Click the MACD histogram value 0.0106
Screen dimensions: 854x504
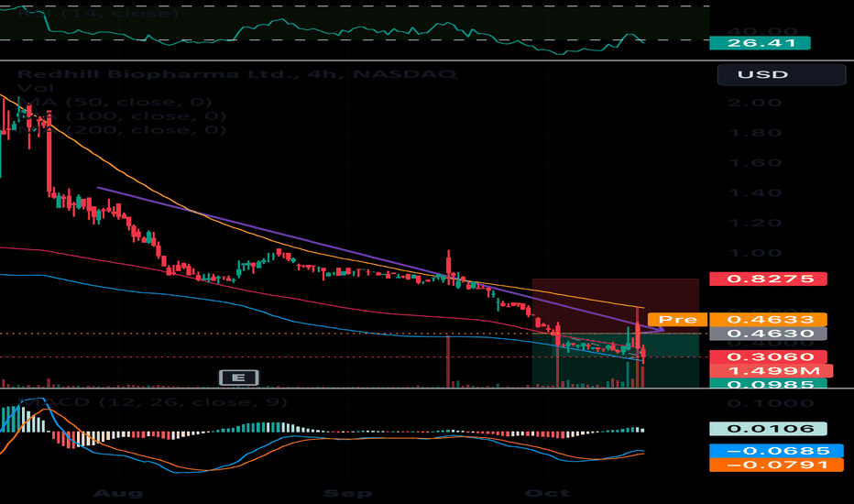click(x=768, y=429)
